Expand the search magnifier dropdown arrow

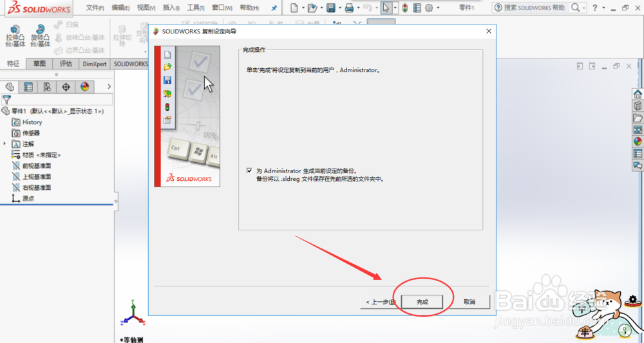pos(583,8)
